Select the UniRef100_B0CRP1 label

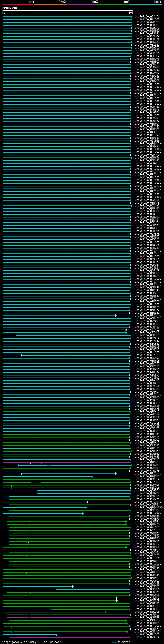pos(147,589)
